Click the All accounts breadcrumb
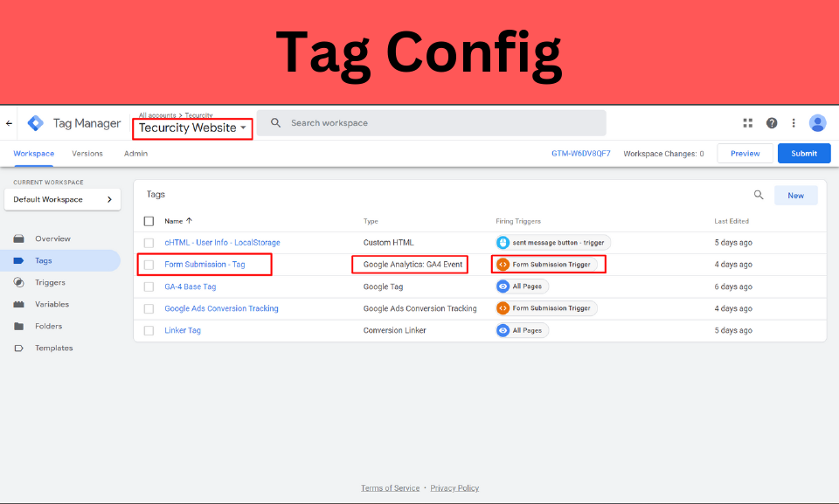 (157, 115)
